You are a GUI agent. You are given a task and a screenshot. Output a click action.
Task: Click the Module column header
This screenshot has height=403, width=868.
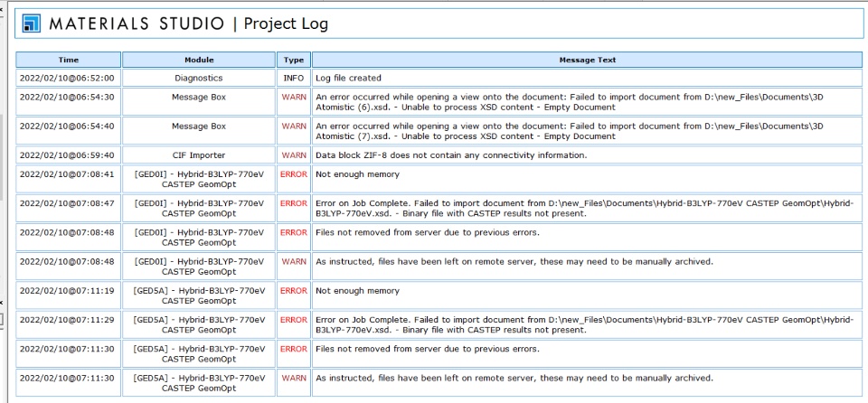point(199,60)
